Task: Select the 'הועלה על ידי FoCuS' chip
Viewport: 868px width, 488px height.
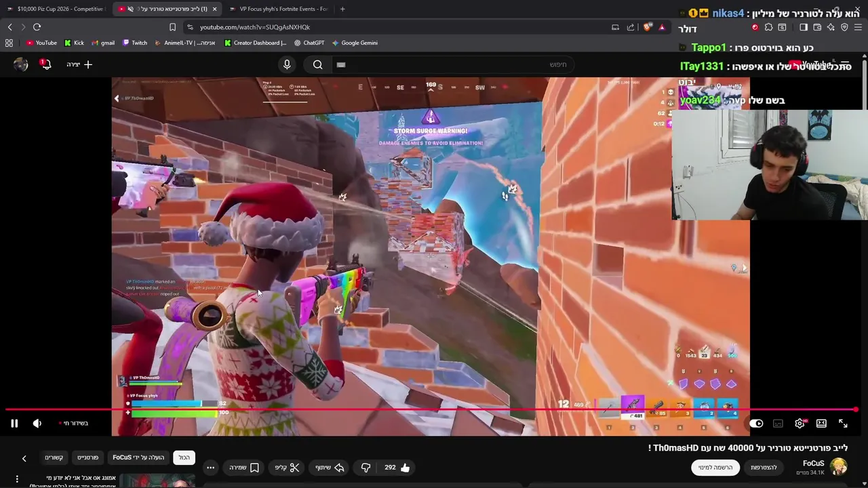Action: pyautogui.click(x=138, y=457)
